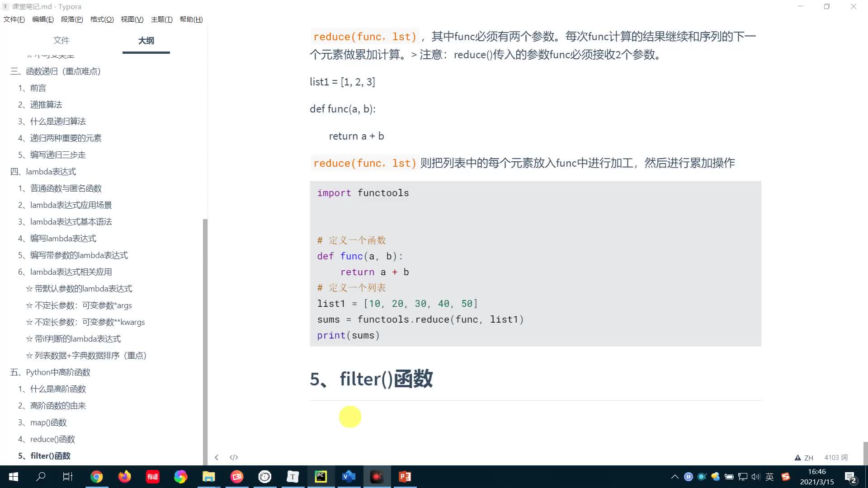Click line 'sums = functools.reduce(func, list1)'

coord(420,319)
